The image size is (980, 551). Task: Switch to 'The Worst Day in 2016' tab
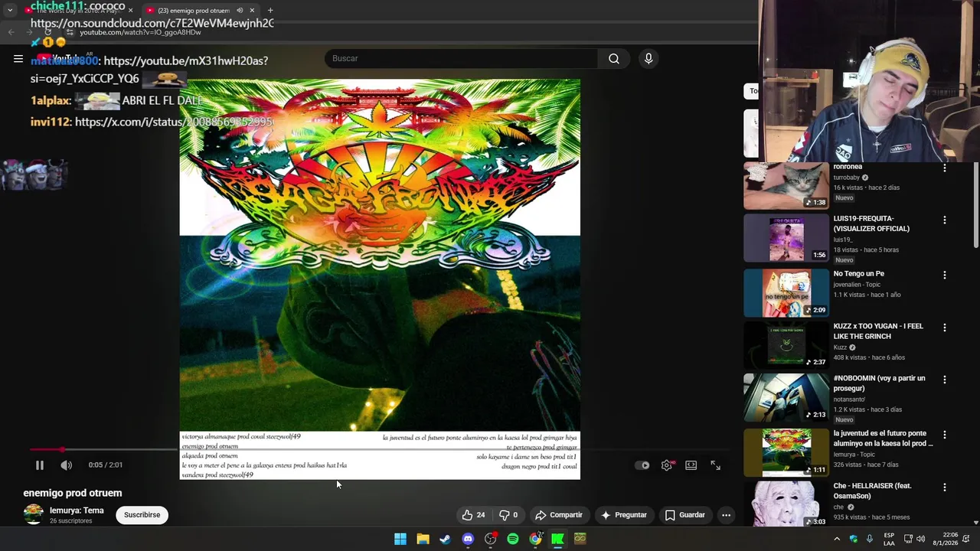tap(78, 11)
